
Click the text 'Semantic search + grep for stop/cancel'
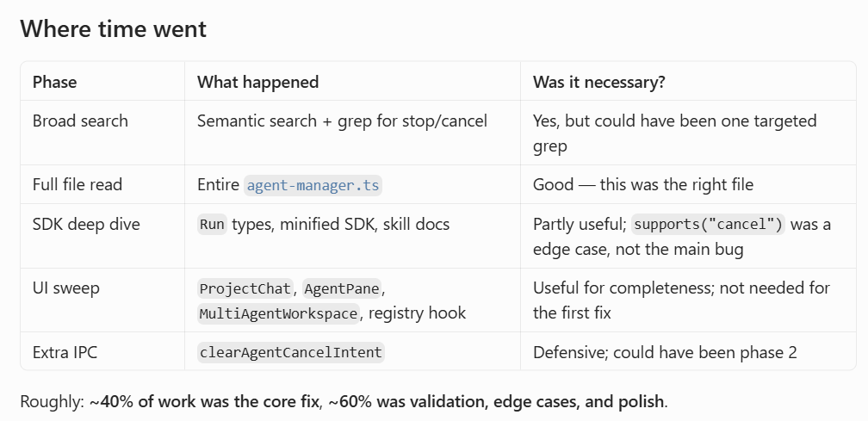(x=342, y=121)
